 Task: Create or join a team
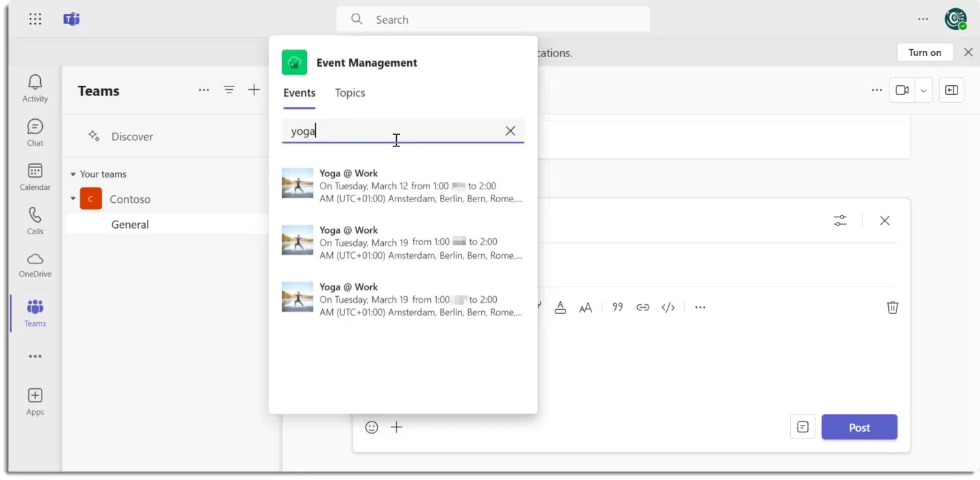pos(254,90)
